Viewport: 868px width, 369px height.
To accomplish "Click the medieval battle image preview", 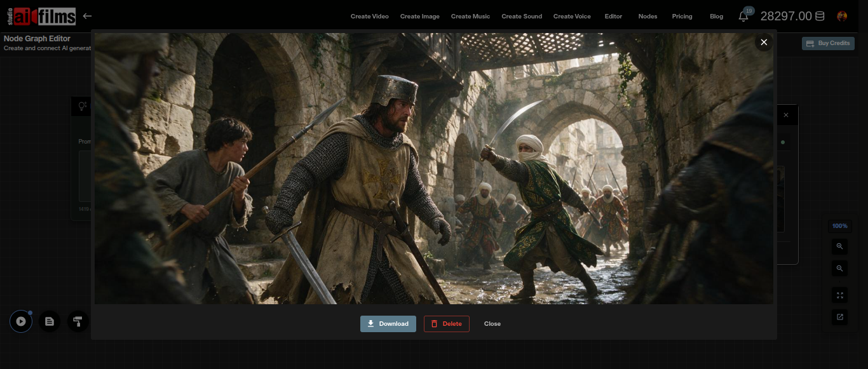I will point(434,168).
